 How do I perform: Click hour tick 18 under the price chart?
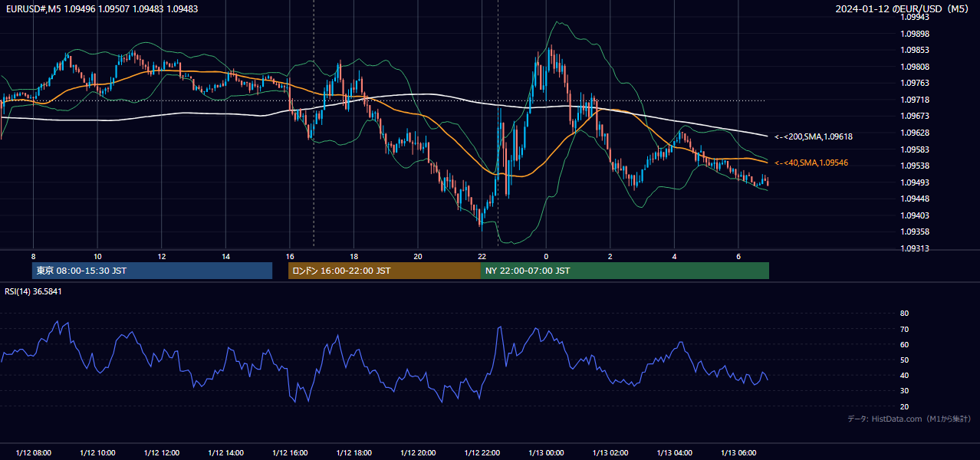click(354, 256)
